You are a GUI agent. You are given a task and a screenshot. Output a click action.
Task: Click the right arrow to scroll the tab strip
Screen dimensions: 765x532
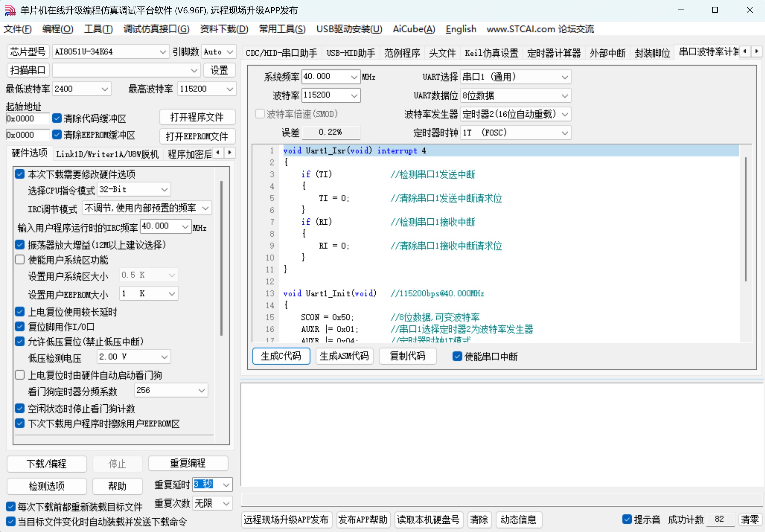pos(757,52)
